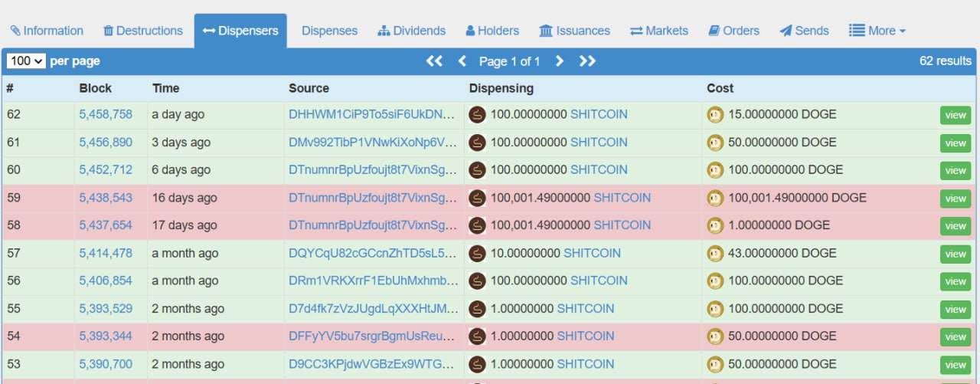
Task: Open SHITCOIN asset link in row 58
Action: click(x=622, y=225)
